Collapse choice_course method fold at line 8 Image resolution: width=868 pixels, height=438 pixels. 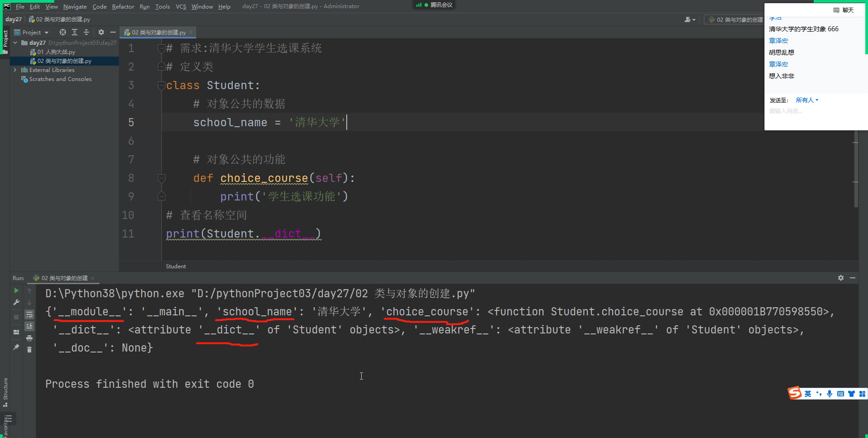pos(161,178)
